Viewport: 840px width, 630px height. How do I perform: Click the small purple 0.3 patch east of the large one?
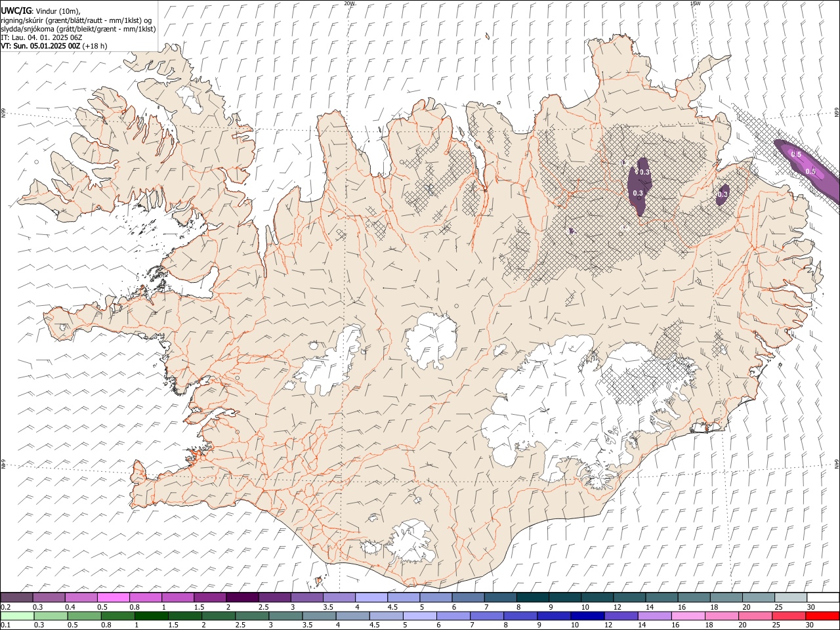coord(722,194)
